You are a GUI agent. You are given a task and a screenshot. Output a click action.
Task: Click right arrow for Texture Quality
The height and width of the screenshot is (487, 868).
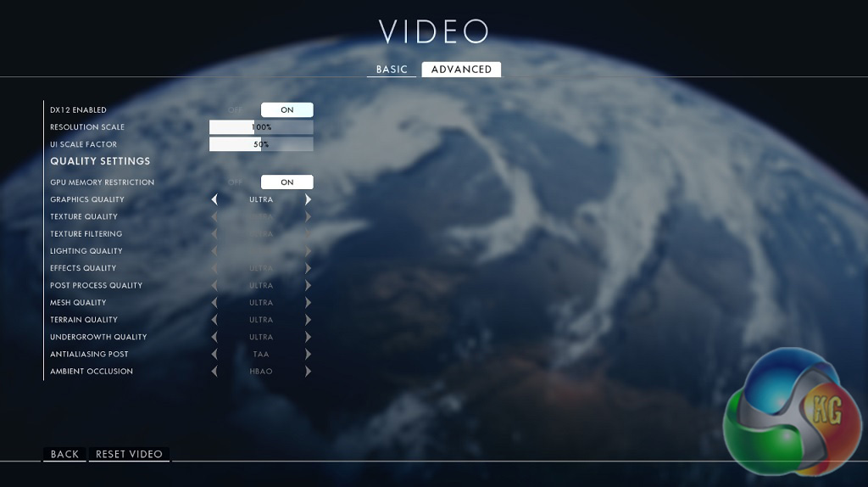(309, 216)
